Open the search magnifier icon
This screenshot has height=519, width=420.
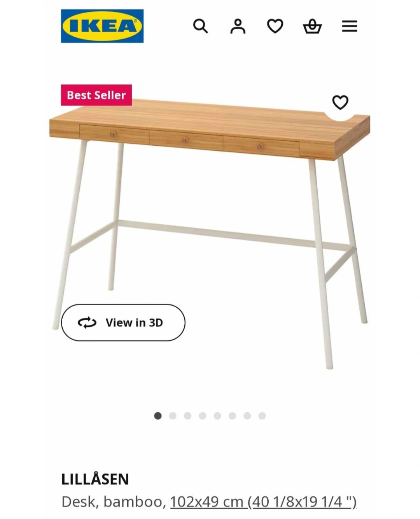pos(200,26)
